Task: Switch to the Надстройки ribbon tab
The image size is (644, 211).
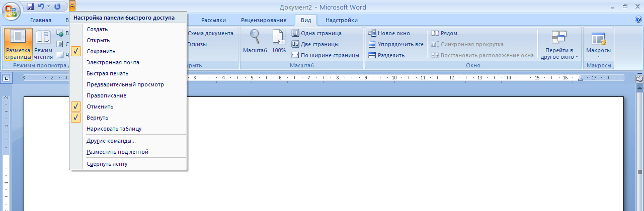Action: [x=342, y=20]
